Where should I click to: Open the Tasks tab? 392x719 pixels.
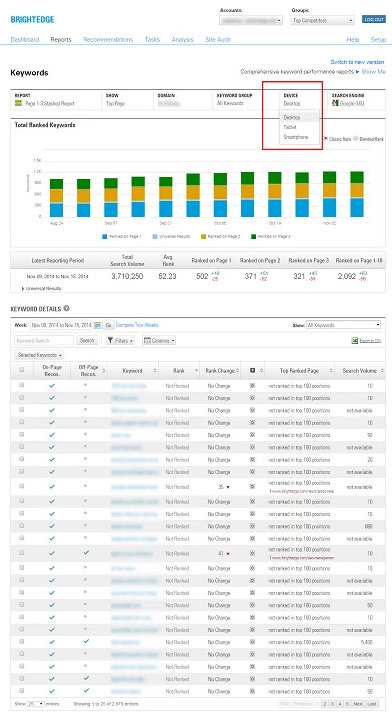click(152, 39)
